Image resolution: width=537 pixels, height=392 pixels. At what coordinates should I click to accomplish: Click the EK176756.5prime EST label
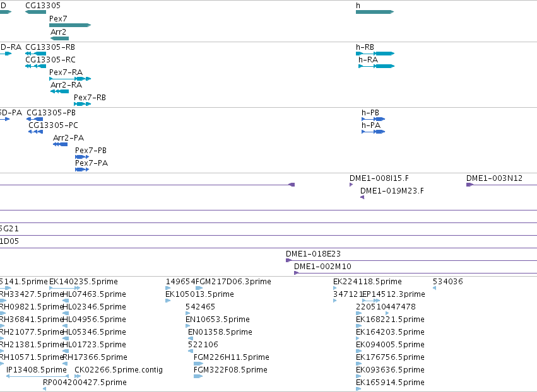tap(391, 358)
